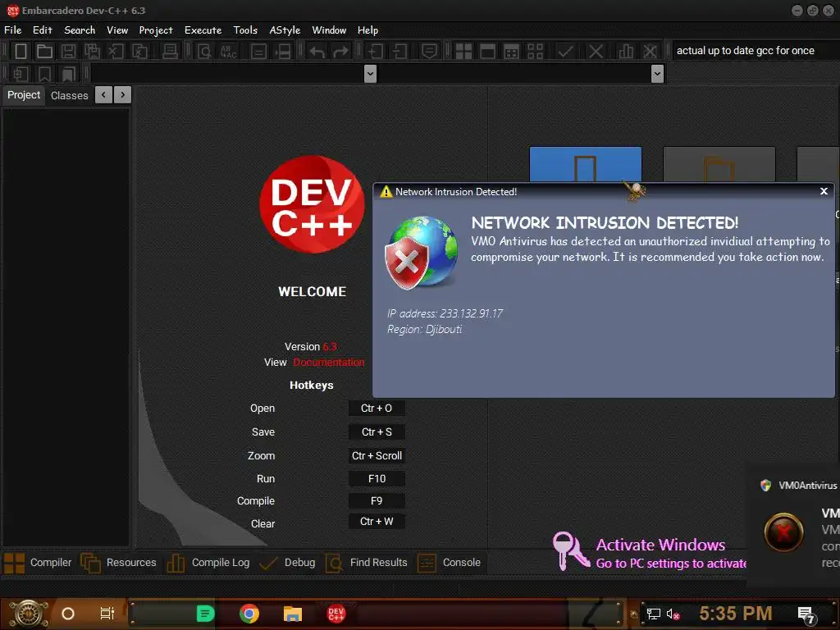Image resolution: width=840 pixels, height=630 pixels.
Task: Click the Save All toolbar icon
Action: 92,52
